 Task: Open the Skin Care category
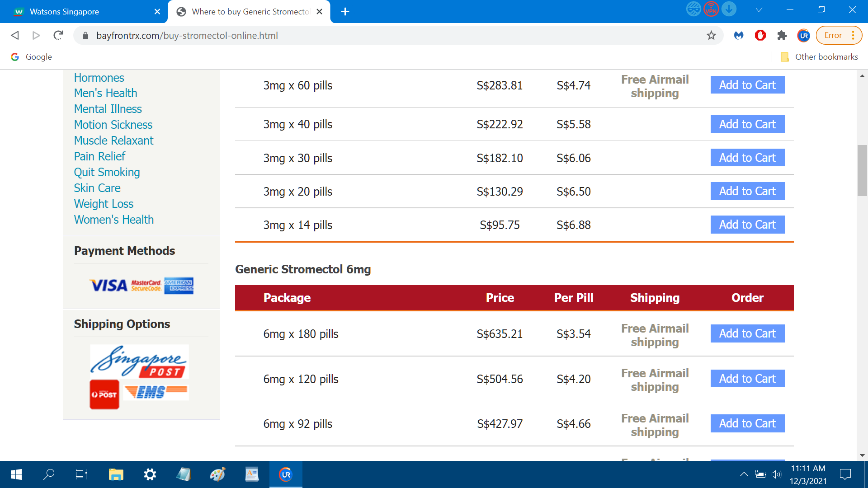point(97,188)
